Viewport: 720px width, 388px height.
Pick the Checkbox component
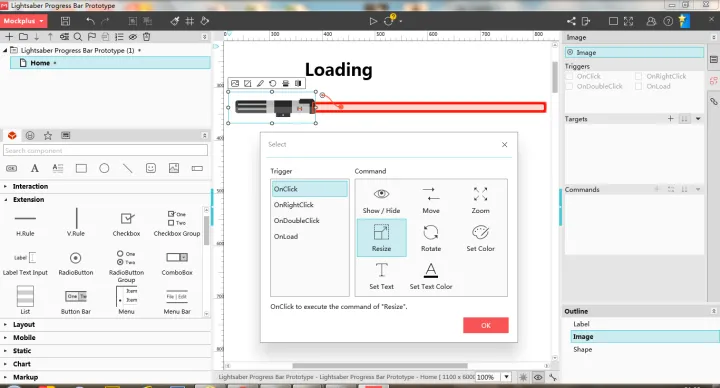[x=127, y=224]
